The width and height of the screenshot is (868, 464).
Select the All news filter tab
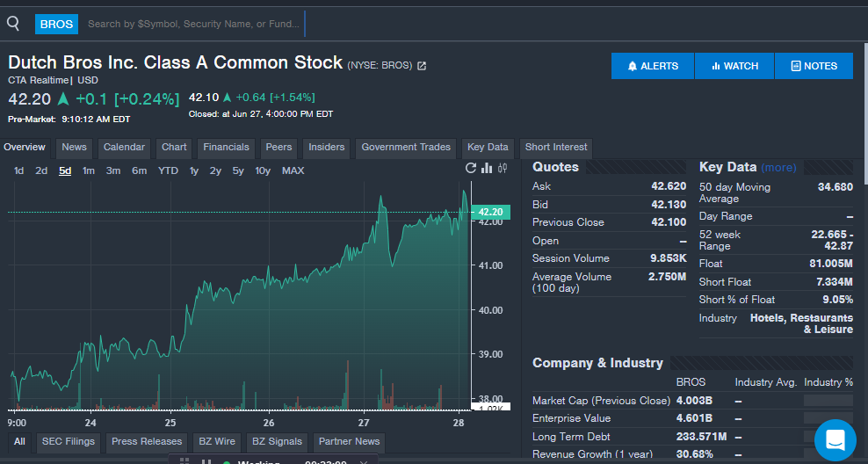coord(19,442)
